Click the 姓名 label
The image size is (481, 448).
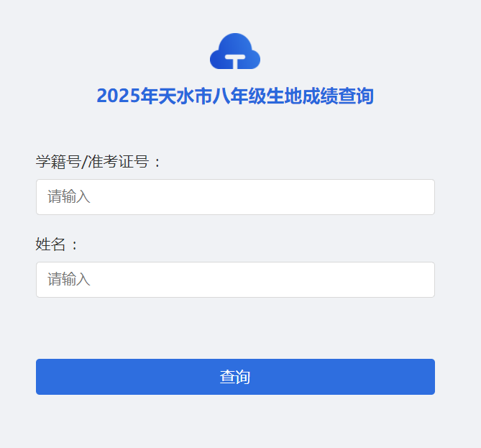pyautogui.click(x=57, y=244)
